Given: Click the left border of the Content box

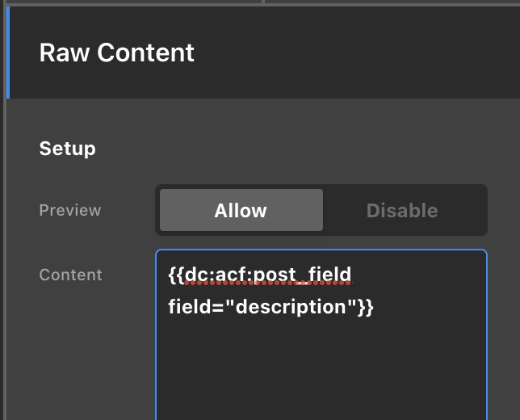Looking at the screenshot, I should 156,339.
